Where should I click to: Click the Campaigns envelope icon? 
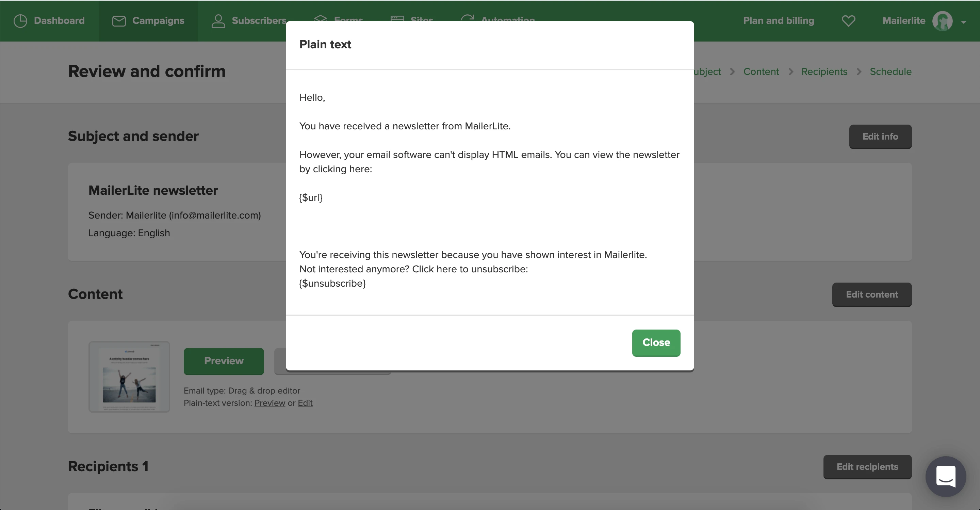click(119, 21)
